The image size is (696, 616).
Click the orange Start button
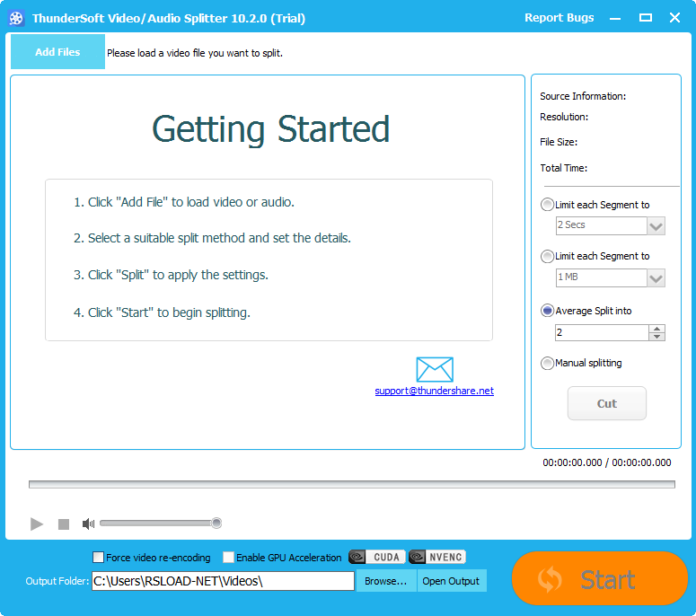(x=600, y=578)
